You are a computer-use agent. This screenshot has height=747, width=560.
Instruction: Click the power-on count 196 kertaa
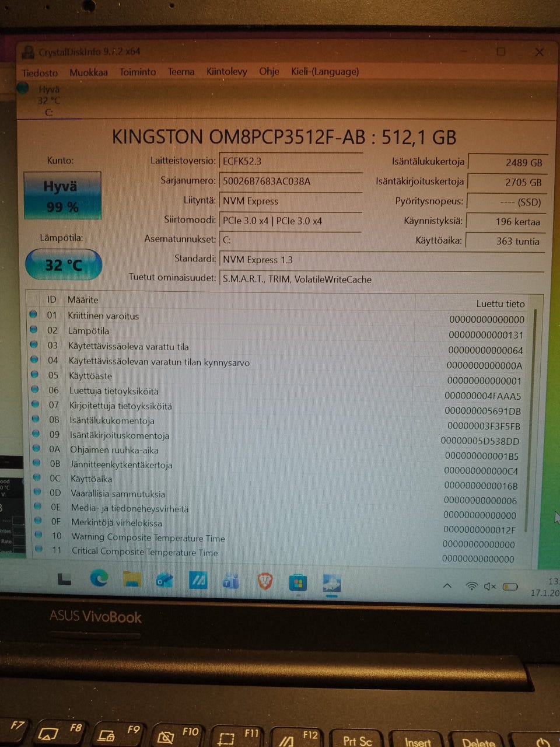click(506, 222)
